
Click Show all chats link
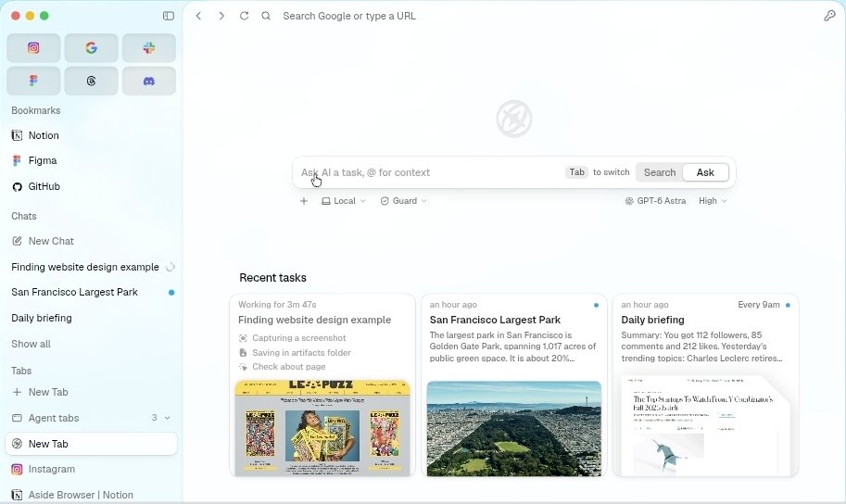(31, 345)
